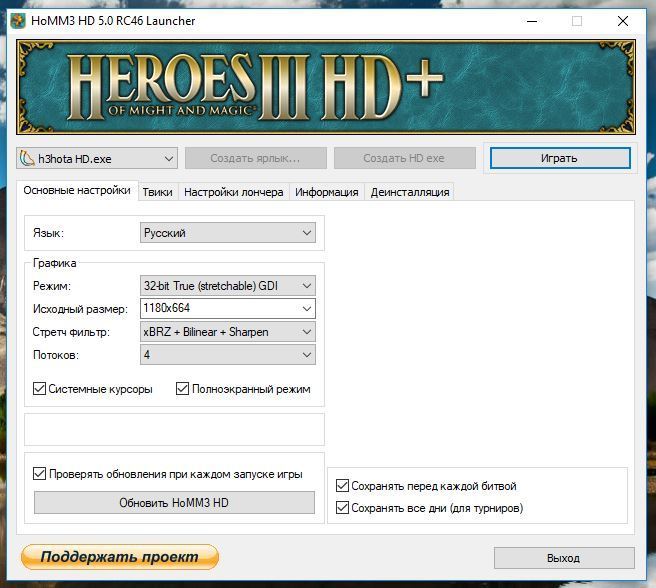Open the Потоков threads dropdown

[228, 355]
